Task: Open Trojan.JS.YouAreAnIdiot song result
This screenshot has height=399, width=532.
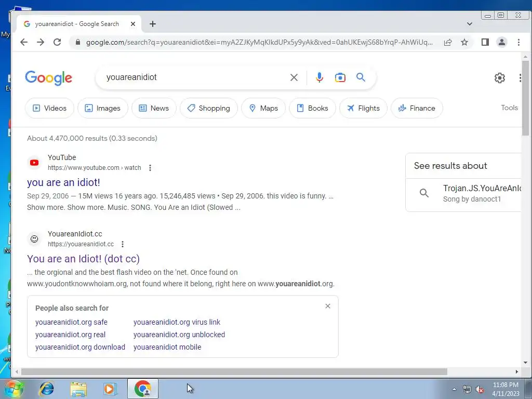Action: tap(463, 194)
